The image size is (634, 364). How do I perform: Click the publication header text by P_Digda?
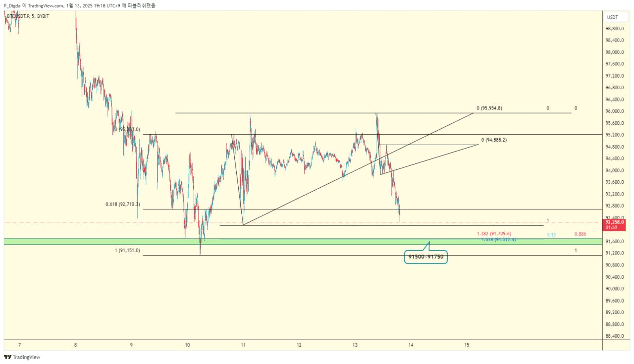click(79, 5)
